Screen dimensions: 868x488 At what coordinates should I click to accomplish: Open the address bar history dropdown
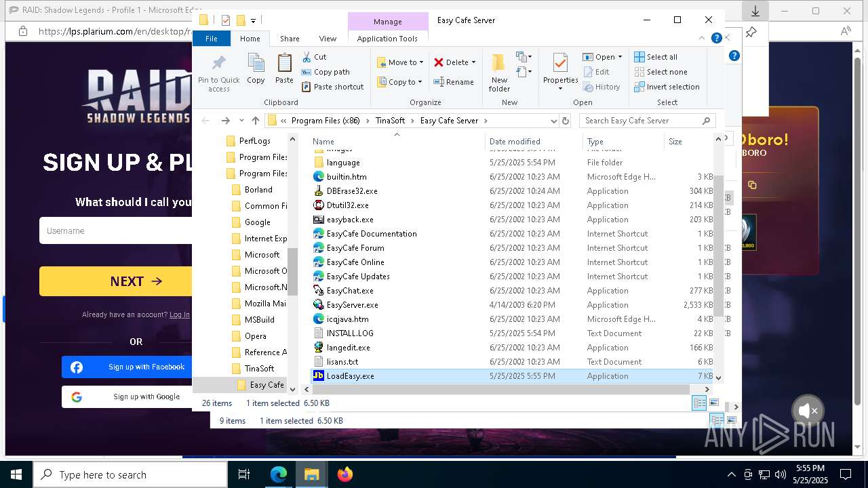click(554, 121)
